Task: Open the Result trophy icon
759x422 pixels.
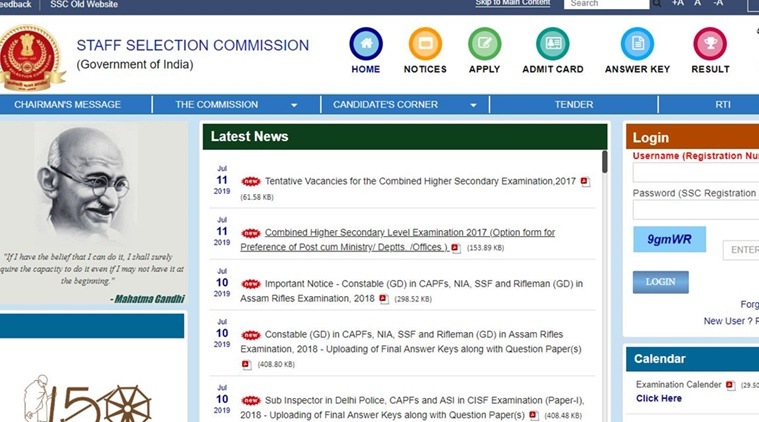Action: pyautogui.click(x=710, y=44)
